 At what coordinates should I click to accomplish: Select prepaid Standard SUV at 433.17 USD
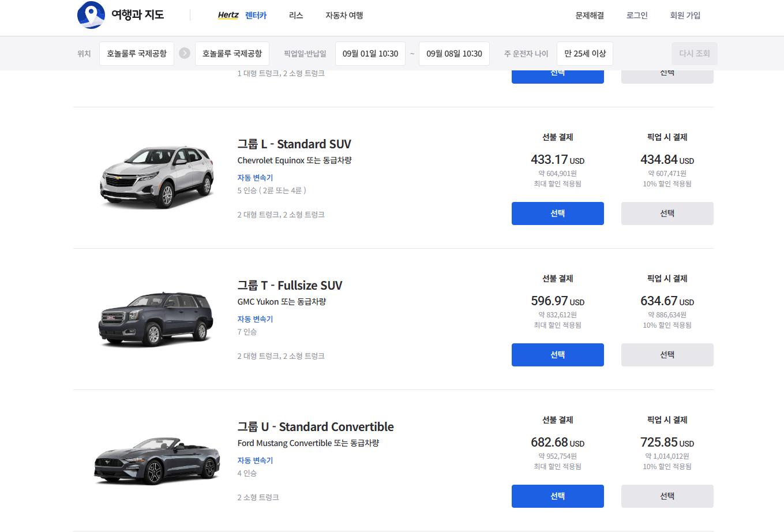pyautogui.click(x=557, y=213)
